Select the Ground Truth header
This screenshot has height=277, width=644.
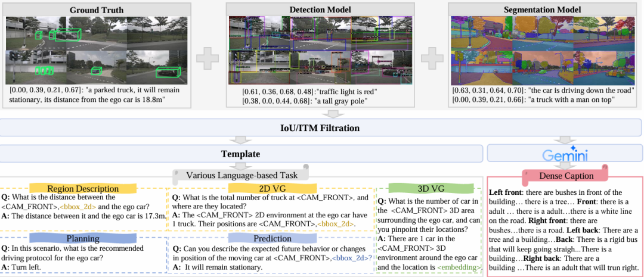click(x=97, y=10)
